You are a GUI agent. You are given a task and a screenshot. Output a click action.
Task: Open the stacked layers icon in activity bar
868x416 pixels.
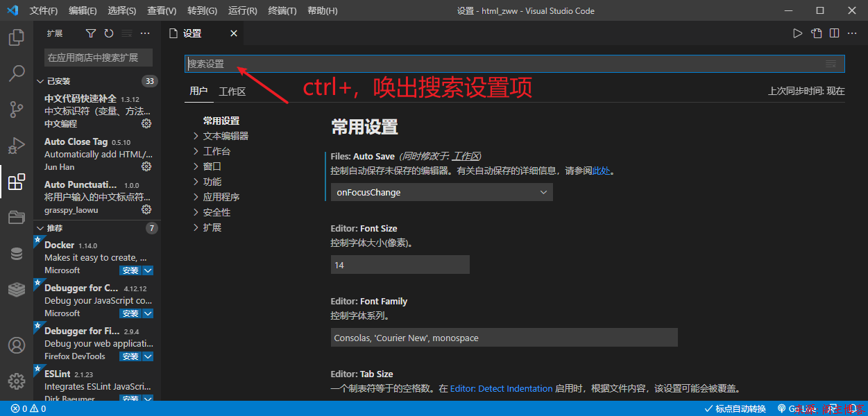pos(17,290)
